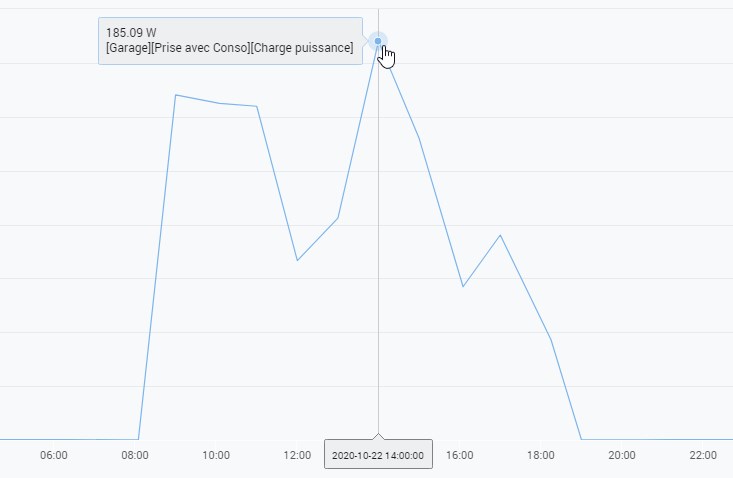Click the line point at 15:00
Screen dimensions: 733x478
tap(419, 138)
